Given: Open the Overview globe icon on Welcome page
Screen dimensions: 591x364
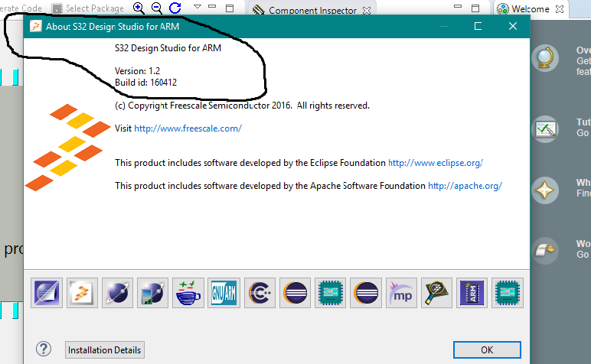Looking at the screenshot, I should click(545, 58).
